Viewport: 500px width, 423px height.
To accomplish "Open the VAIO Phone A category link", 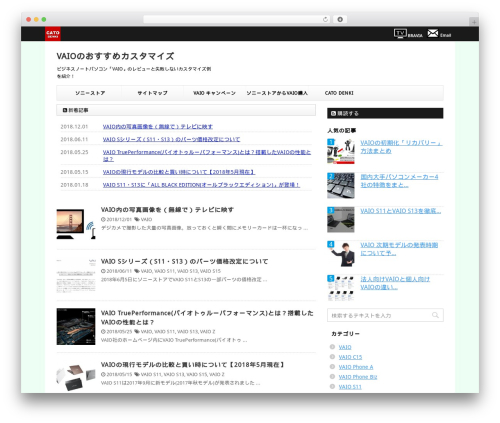I will [x=356, y=367].
